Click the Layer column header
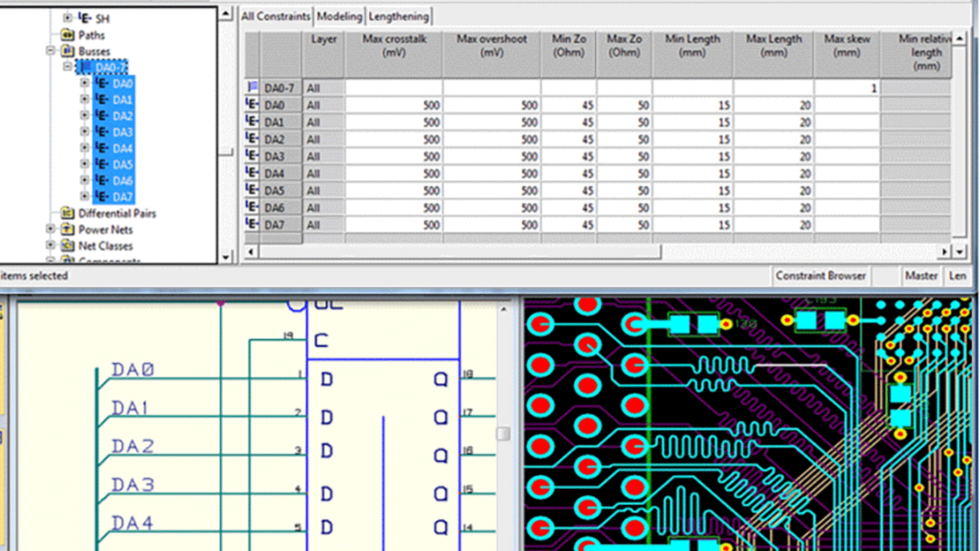Screen dimensions: 980x551 [323, 54]
